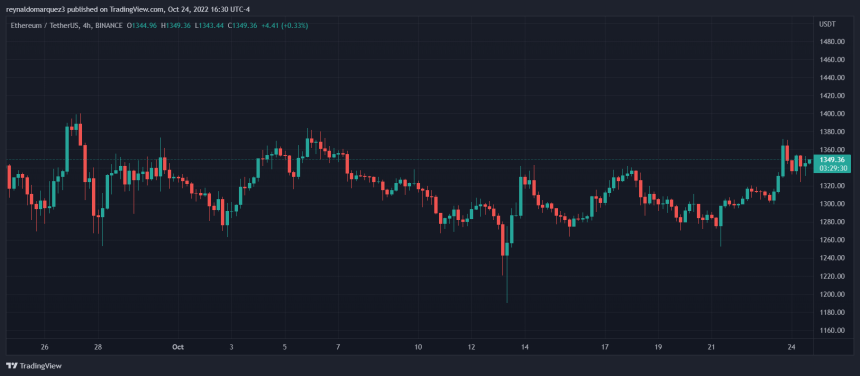Click the 1400.00 price axis label
Image resolution: width=860 pixels, height=376 pixels.
tap(831, 114)
